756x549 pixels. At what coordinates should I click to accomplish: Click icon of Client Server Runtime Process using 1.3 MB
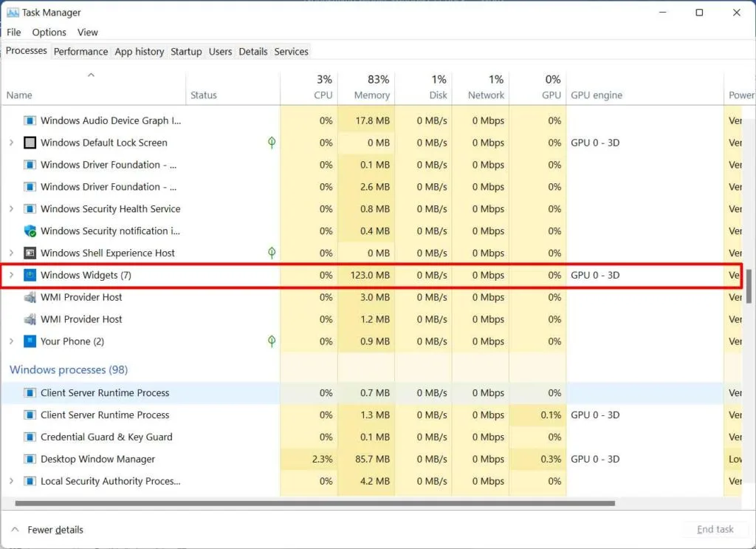[x=30, y=415]
